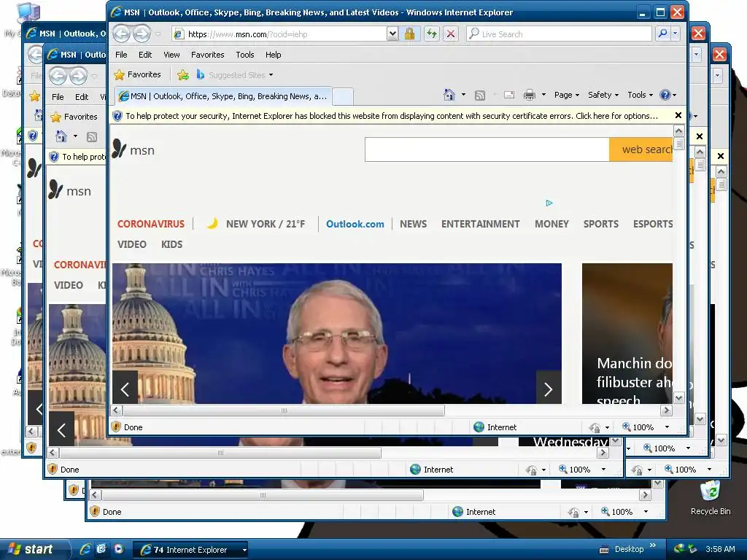The height and width of the screenshot is (560, 747).
Task: Open the ENTERTAINMENT section link
Action: (480, 224)
